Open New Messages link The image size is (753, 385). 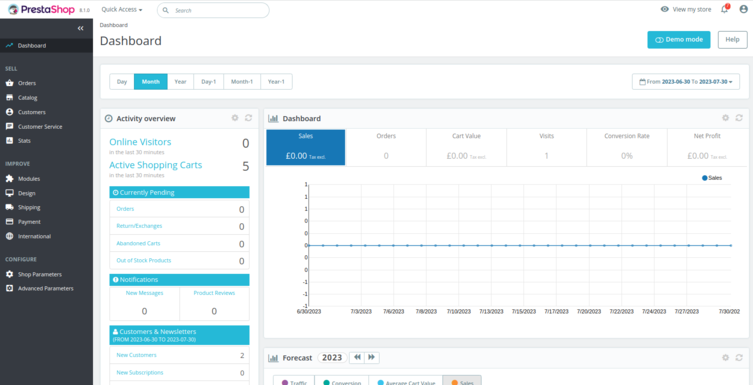(x=145, y=293)
